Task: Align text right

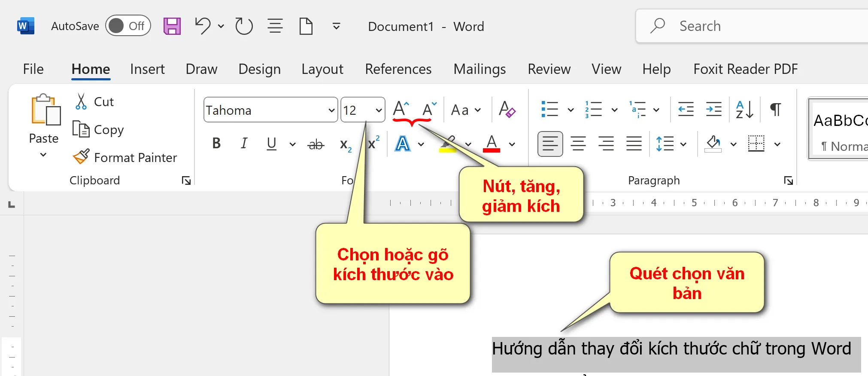Action: [x=606, y=144]
